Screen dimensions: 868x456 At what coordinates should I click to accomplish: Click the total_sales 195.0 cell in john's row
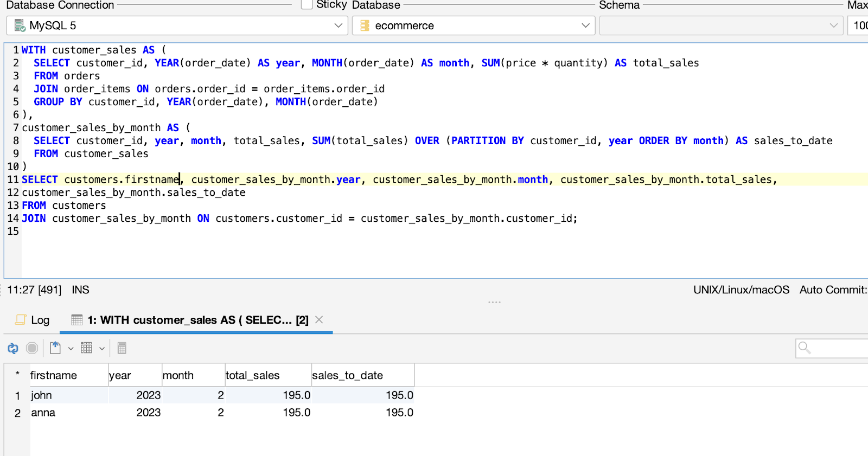click(268, 395)
